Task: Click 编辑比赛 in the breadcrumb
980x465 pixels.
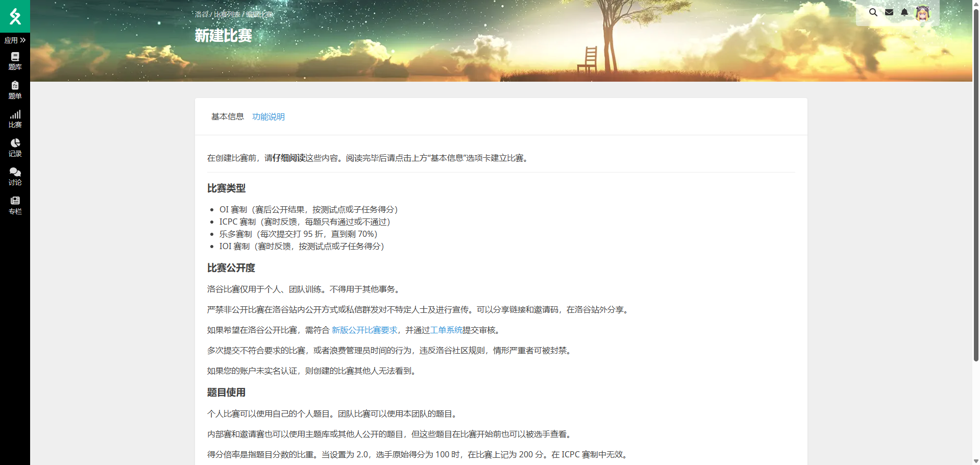Action: click(x=259, y=15)
